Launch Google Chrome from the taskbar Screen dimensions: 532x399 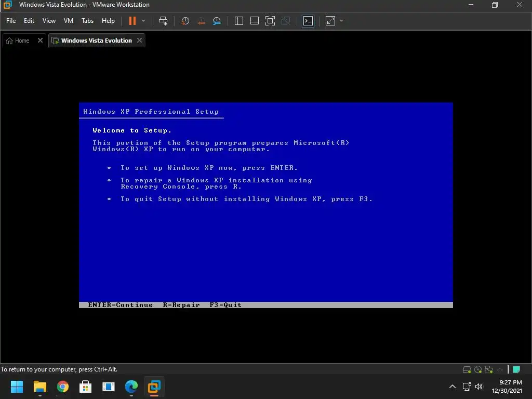pos(63,387)
